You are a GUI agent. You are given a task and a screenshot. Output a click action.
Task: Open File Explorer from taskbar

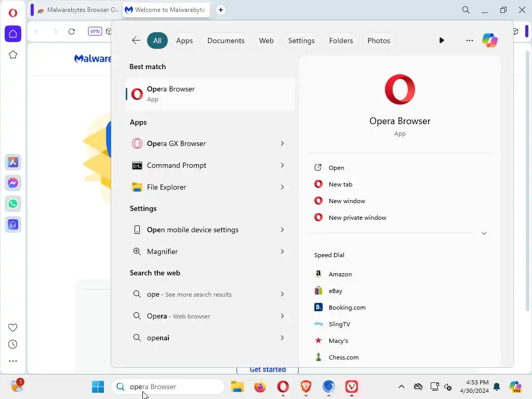tap(237, 387)
